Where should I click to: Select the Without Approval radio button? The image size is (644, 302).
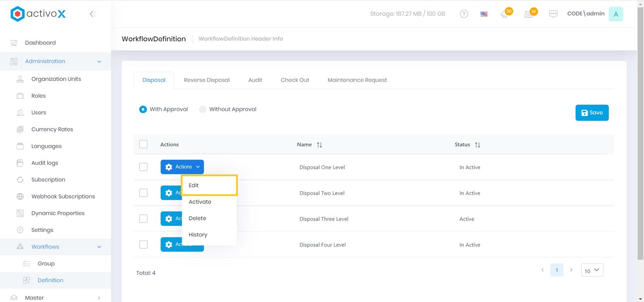[x=202, y=109]
